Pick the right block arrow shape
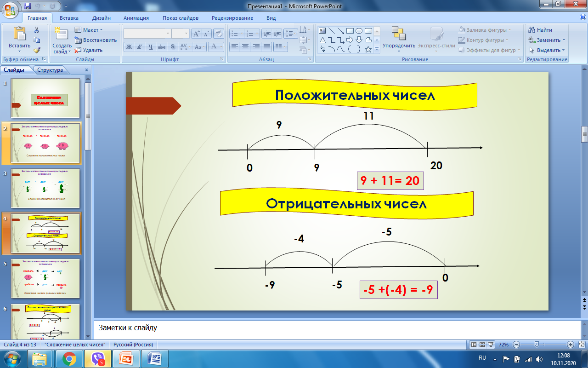Screen dimensions: 588x368 [x=350, y=40]
